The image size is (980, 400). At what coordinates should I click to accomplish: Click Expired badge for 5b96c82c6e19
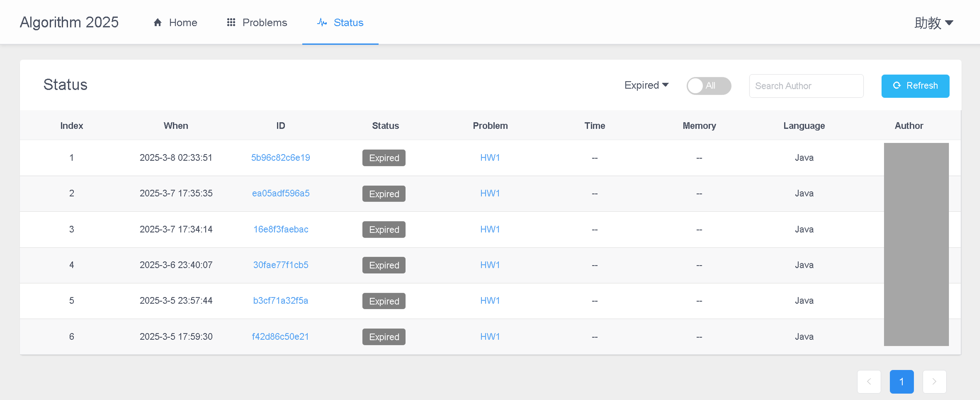click(x=384, y=158)
